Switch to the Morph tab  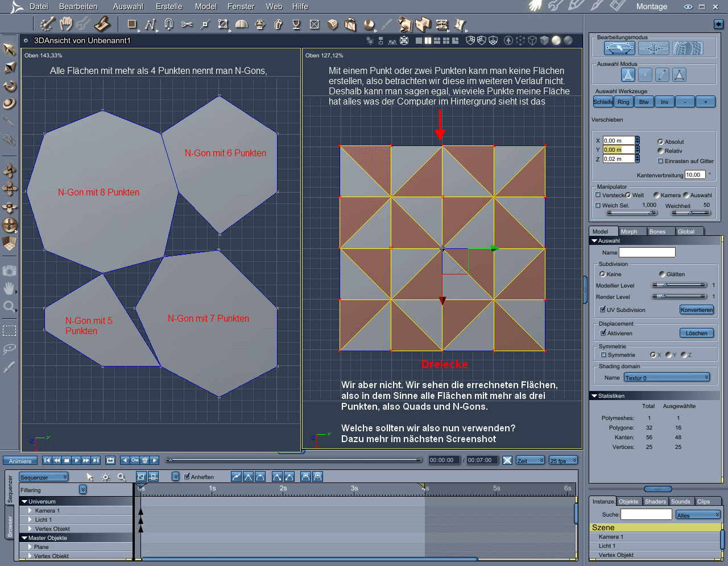coord(629,231)
